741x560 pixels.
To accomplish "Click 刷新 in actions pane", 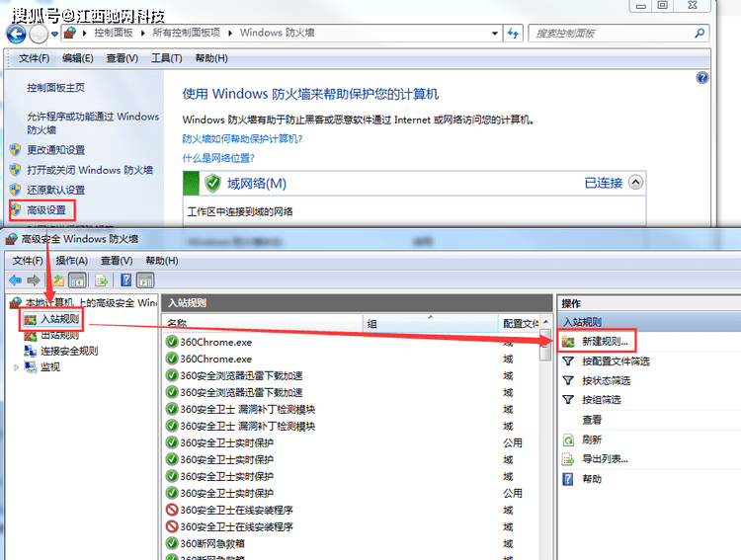I will pyautogui.click(x=592, y=440).
